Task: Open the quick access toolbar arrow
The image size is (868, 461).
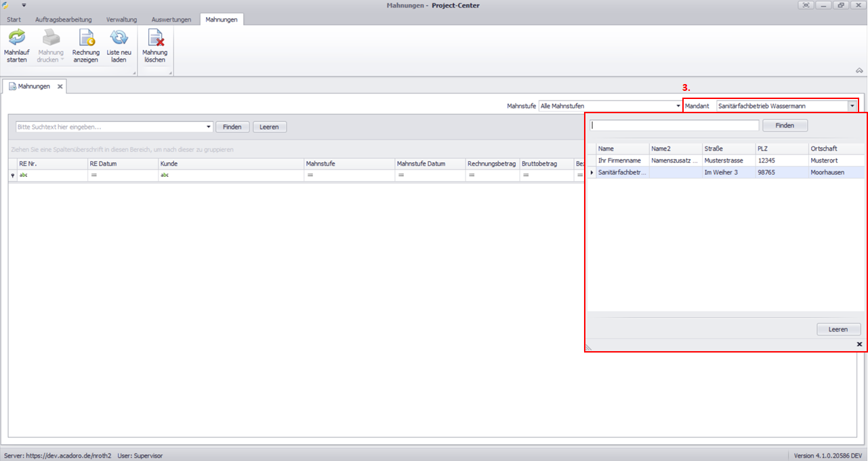Action: (x=24, y=5)
